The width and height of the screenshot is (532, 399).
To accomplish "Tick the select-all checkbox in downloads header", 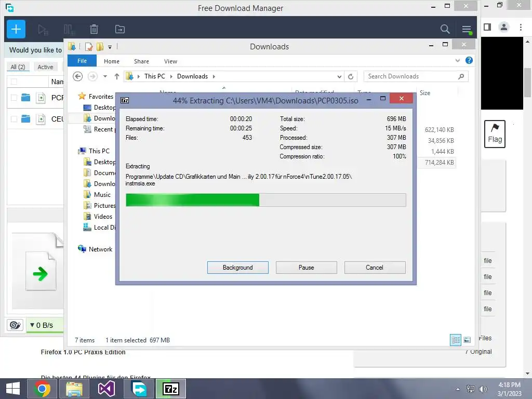I will pos(14,82).
